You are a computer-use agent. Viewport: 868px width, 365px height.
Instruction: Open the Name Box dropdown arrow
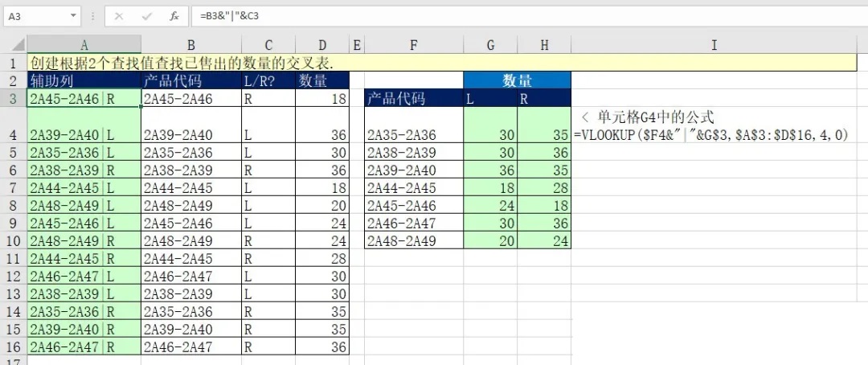point(74,16)
